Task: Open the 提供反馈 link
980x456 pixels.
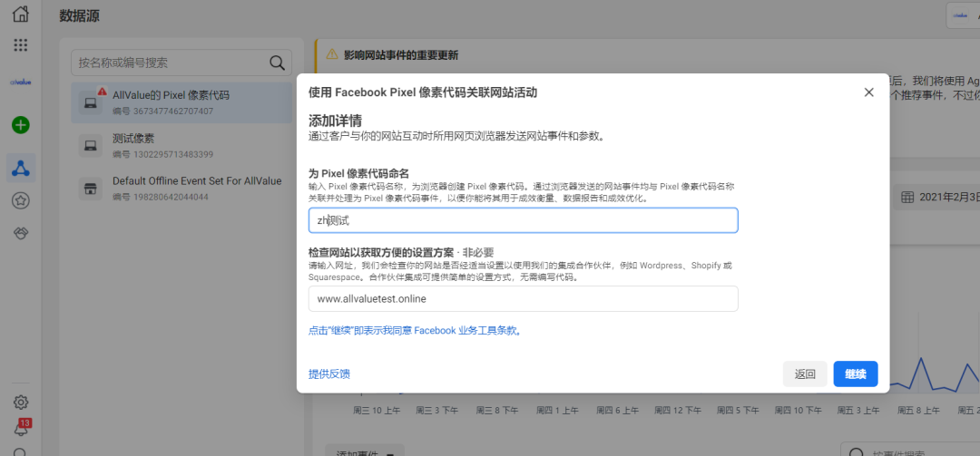Action: (328, 374)
